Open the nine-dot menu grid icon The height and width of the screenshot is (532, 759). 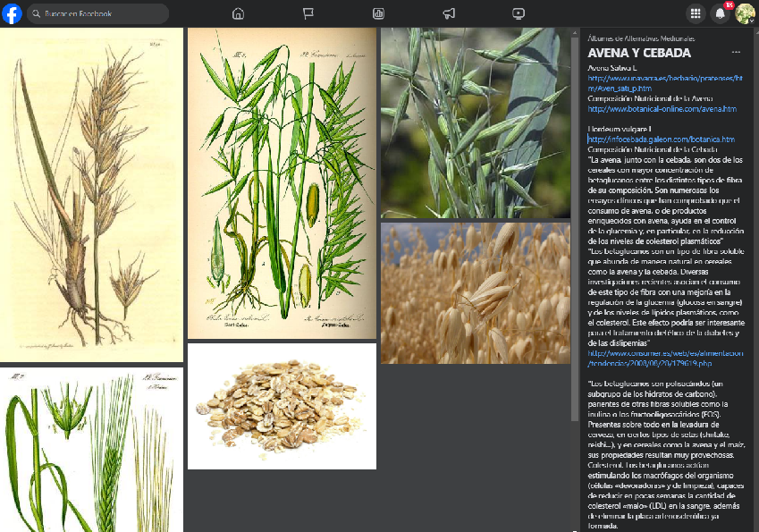[696, 13]
